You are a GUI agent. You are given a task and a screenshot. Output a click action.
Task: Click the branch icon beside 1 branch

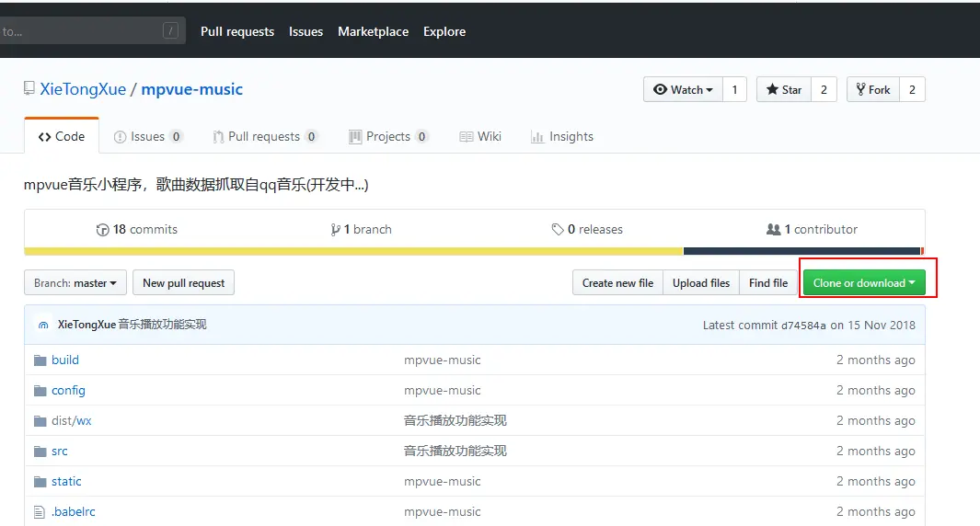tap(336, 230)
